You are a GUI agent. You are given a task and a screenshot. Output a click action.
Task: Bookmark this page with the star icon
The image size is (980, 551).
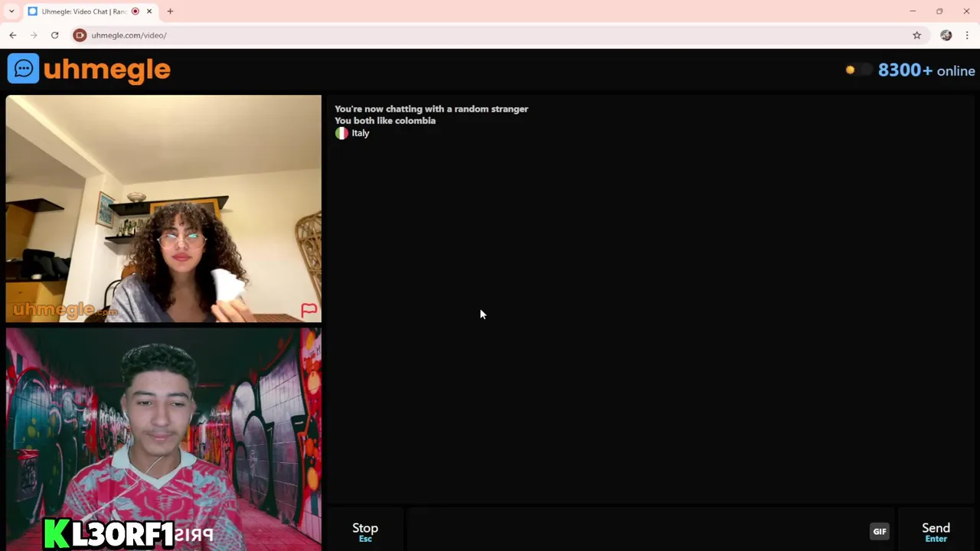coord(916,35)
